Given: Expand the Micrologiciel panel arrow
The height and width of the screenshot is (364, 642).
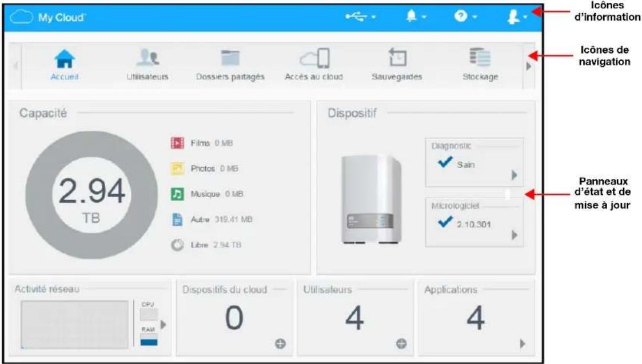Looking at the screenshot, I should (515, 235).
